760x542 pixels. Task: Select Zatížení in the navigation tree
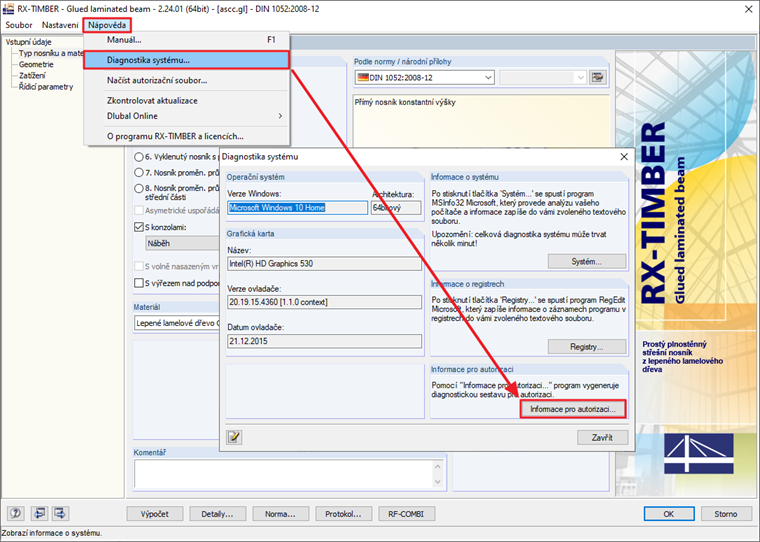(x=32, y=76)
